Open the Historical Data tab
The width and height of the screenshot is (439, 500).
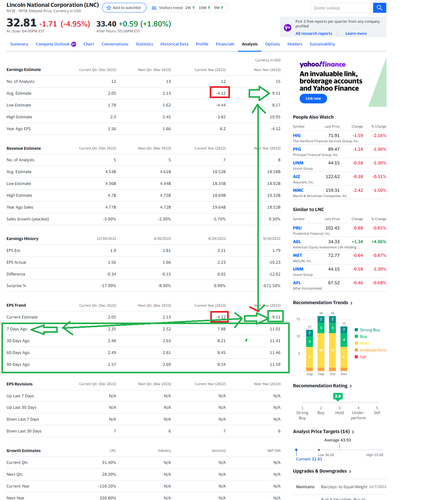click(x=174, y=44)
